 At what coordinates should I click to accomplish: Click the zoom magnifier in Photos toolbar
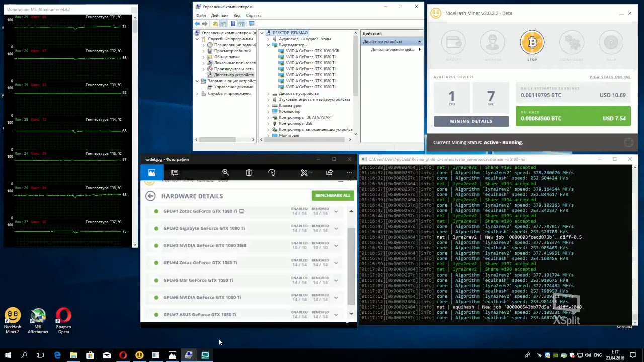[226, 172]
